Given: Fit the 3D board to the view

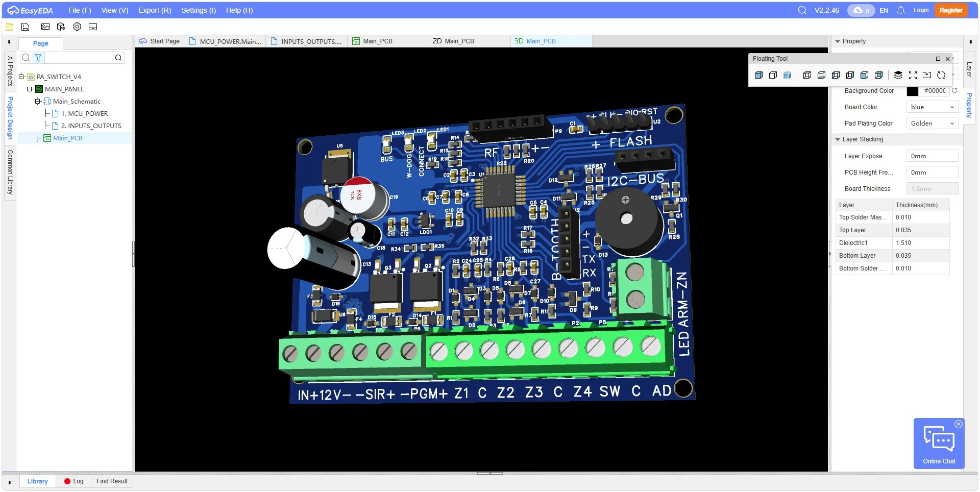Looking at the screenshot, I should click(913, 75).
